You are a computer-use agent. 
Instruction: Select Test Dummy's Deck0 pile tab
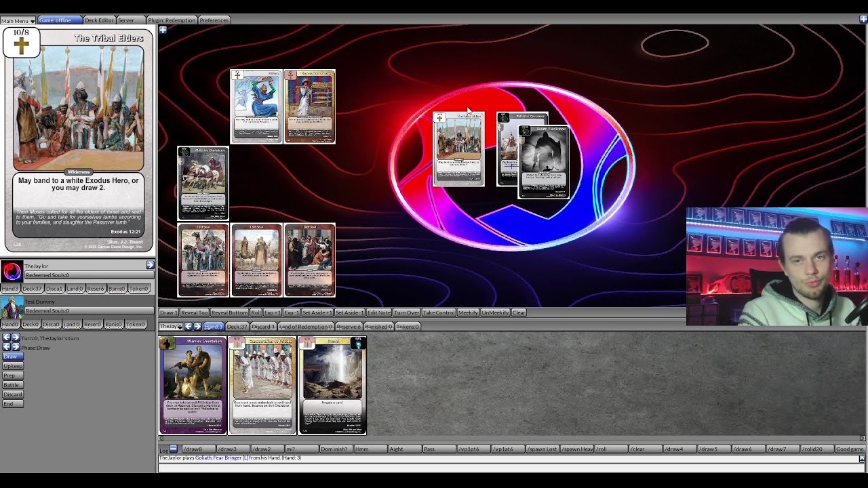(x=31, y=324)
